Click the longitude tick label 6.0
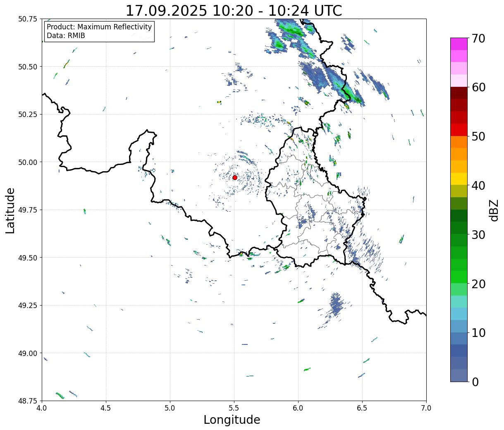The width and height of the screenshot is (504, 430). click(x=298, y=408)
